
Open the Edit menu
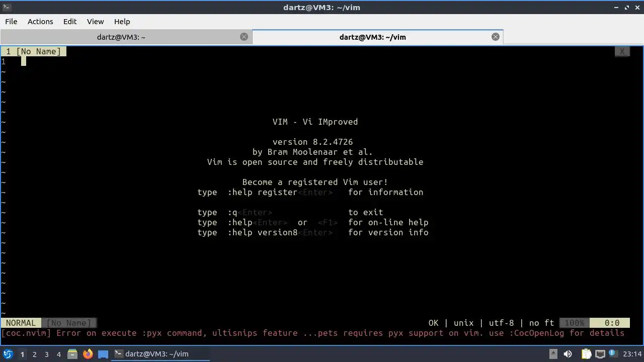click(x=70, y=21)
